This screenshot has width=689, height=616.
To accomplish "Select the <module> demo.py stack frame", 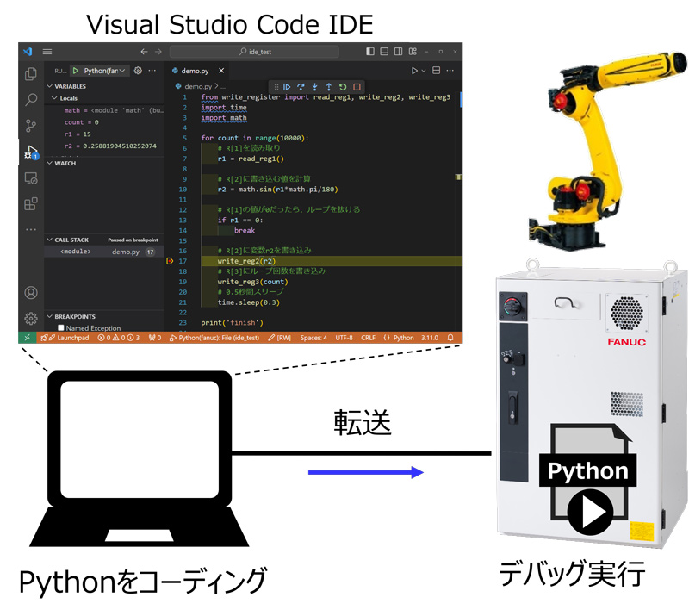I will pos(104,252).
